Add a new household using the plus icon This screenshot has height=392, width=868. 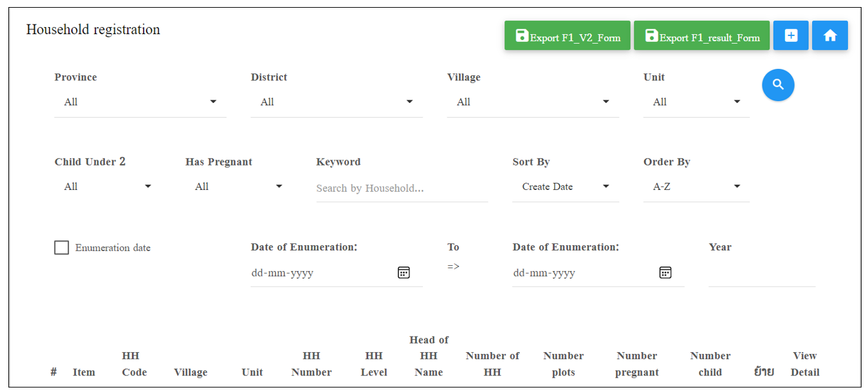click(790, 35)
